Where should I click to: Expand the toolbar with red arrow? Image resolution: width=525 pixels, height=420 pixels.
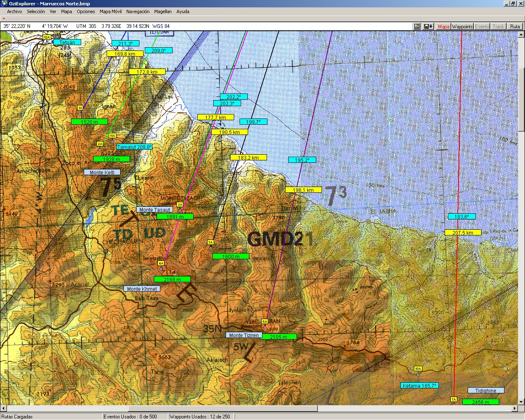click(4, 18)
